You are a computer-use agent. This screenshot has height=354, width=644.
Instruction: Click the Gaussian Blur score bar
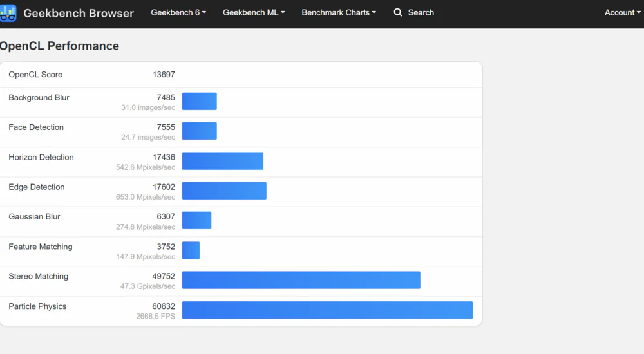[196, 220]
